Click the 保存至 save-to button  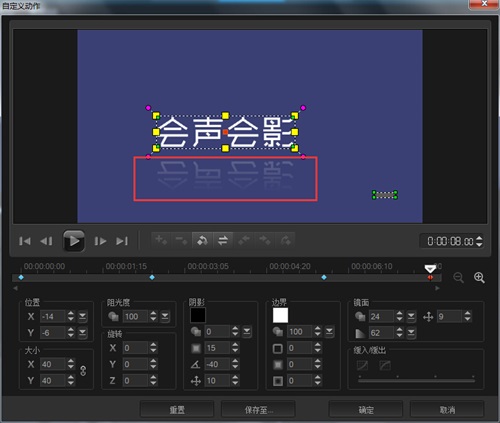[x=258, y=410]
